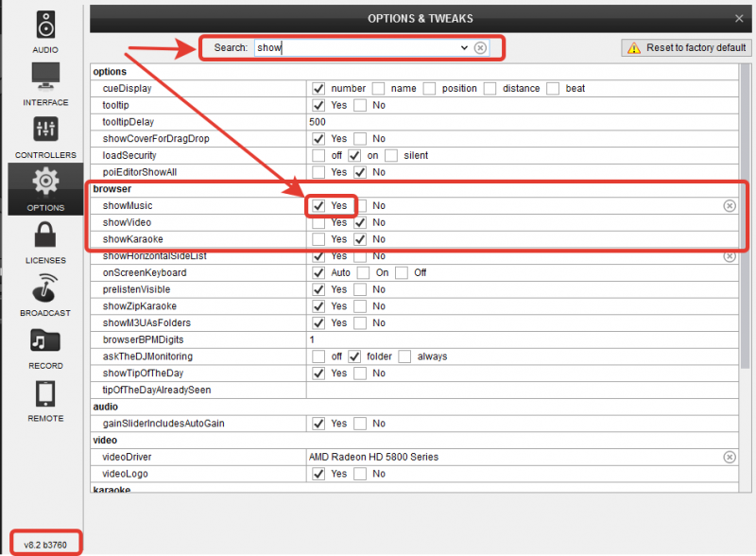Image resolution: width=756 pixels, height=556 pixels.
Task: Set onScreenKeyboard to Off
Action: point(402,272)
